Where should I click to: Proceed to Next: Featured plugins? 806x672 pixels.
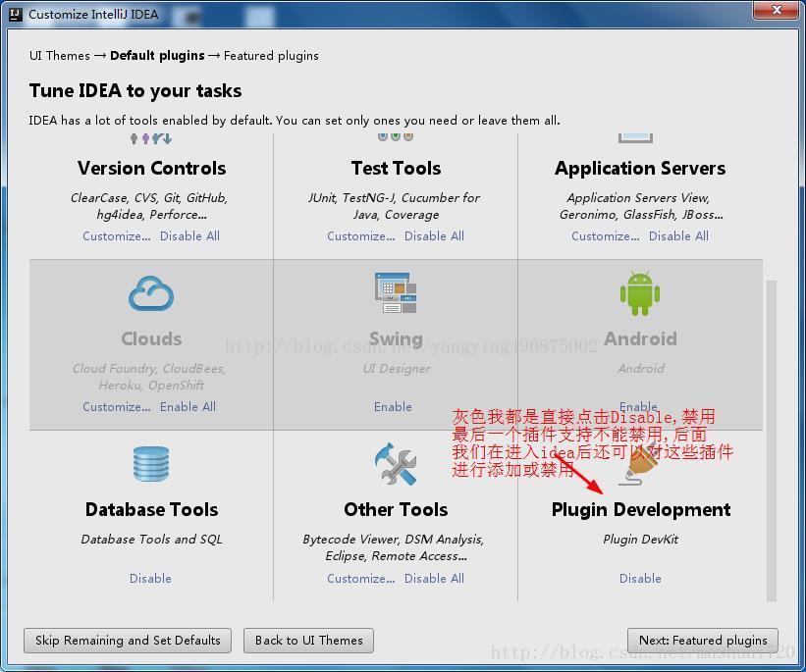click(x=703, y=641)
